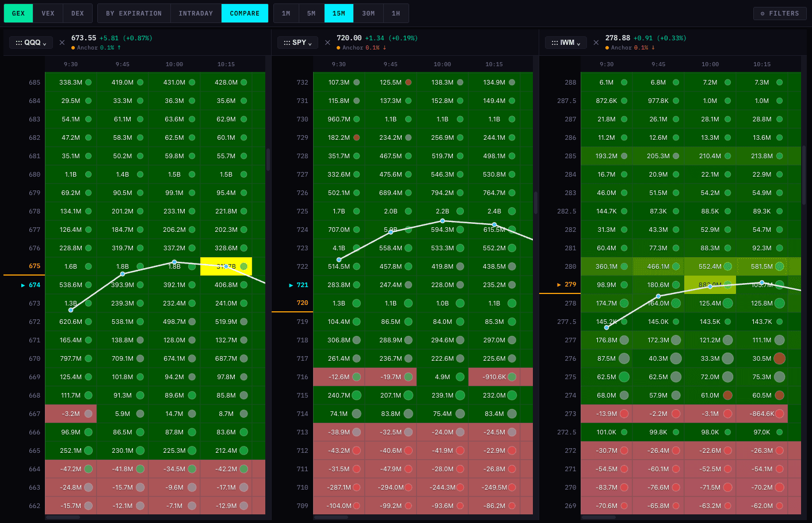812x523 pixels.
Task: Set the interval to 5M
Action: point(311,13)
